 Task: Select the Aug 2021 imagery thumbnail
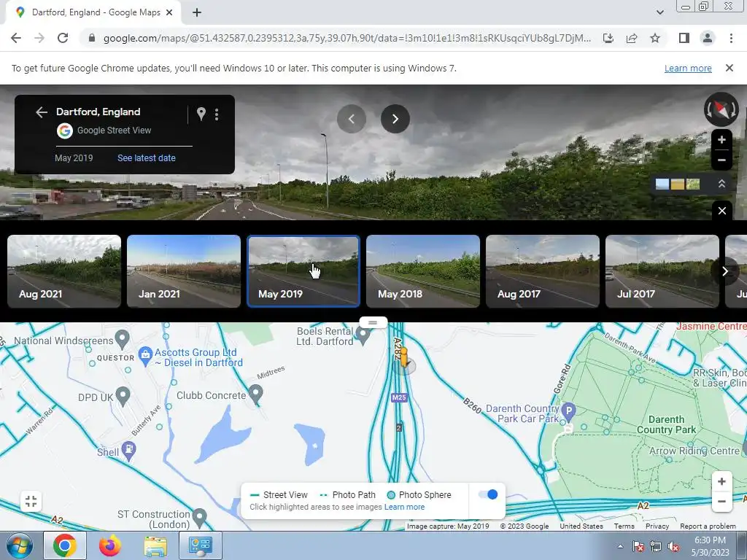click(64, 271)
